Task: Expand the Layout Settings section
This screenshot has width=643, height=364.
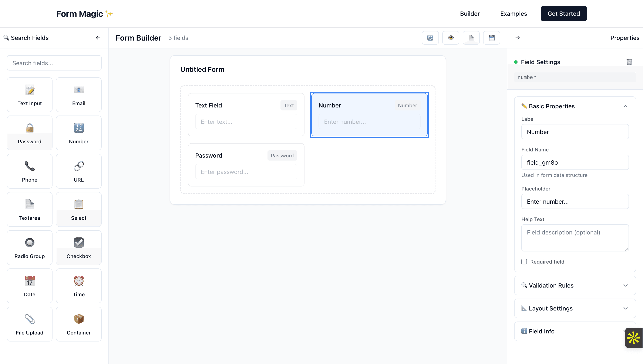Action: click(625, 308)
